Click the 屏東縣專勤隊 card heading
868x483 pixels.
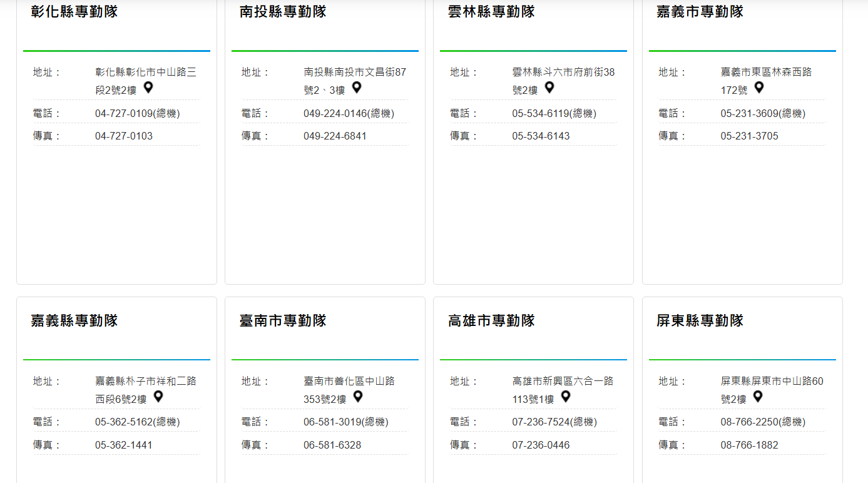click(x=700, y=321)
